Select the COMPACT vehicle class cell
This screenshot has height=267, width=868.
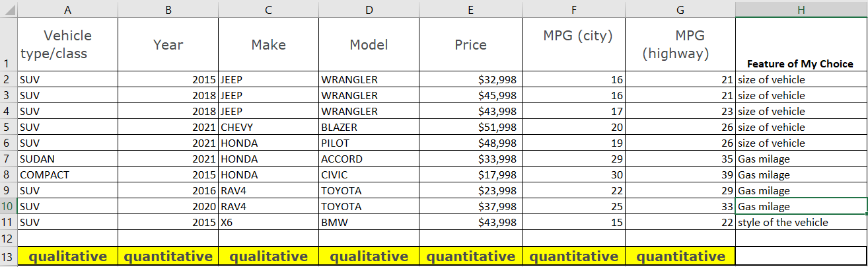tap(68, 175)
